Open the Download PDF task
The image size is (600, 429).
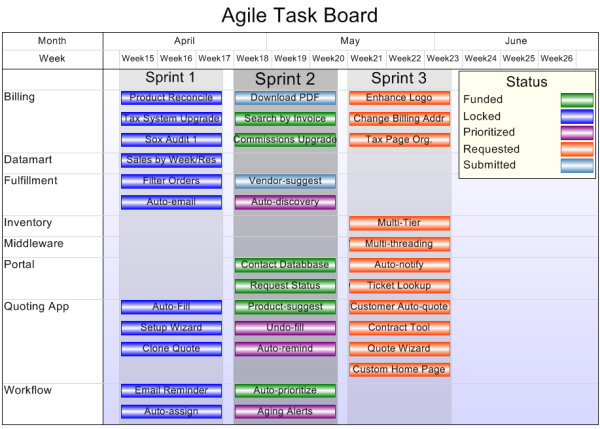click(285, 98)
